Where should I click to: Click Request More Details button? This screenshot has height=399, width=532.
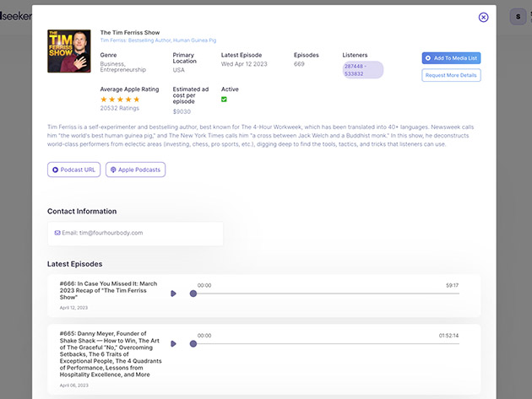click(451, 75)
